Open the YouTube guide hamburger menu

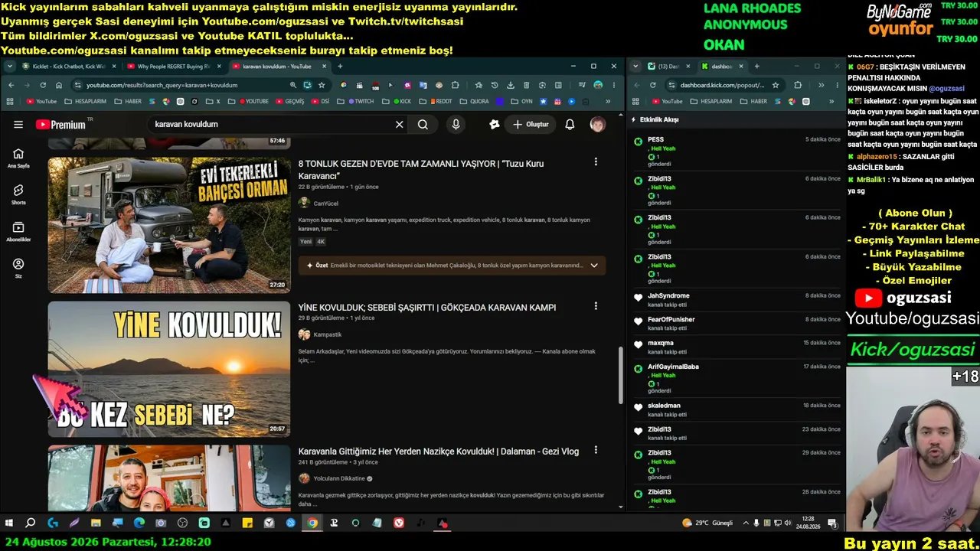coord(18,124)
